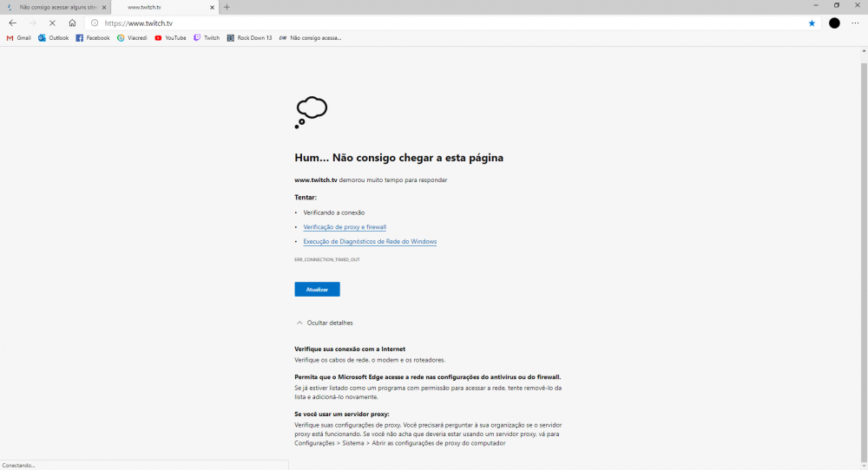
Task: Click the Atualizar button
Action: 317,289
